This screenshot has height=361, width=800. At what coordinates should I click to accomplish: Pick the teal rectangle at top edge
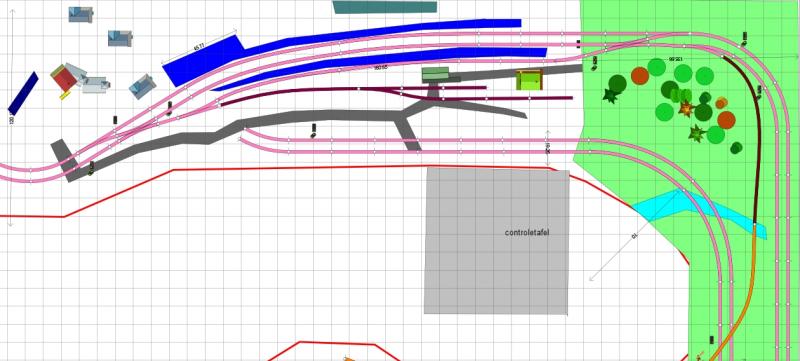coord(385,7)
